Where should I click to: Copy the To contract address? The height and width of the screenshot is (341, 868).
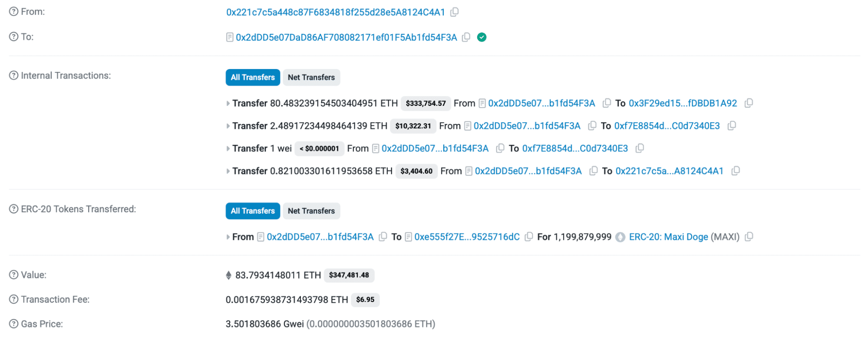pos(466,37)
